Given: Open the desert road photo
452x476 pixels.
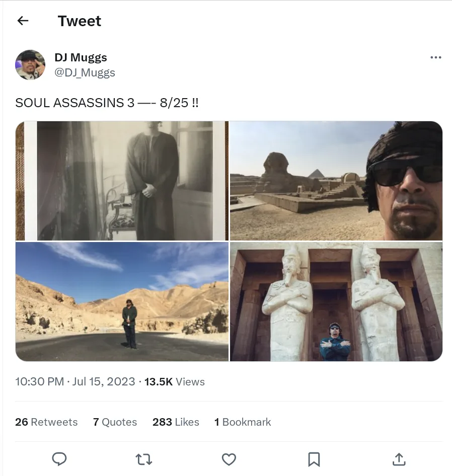Looking at the screenshot, I should tap(121, 301).
